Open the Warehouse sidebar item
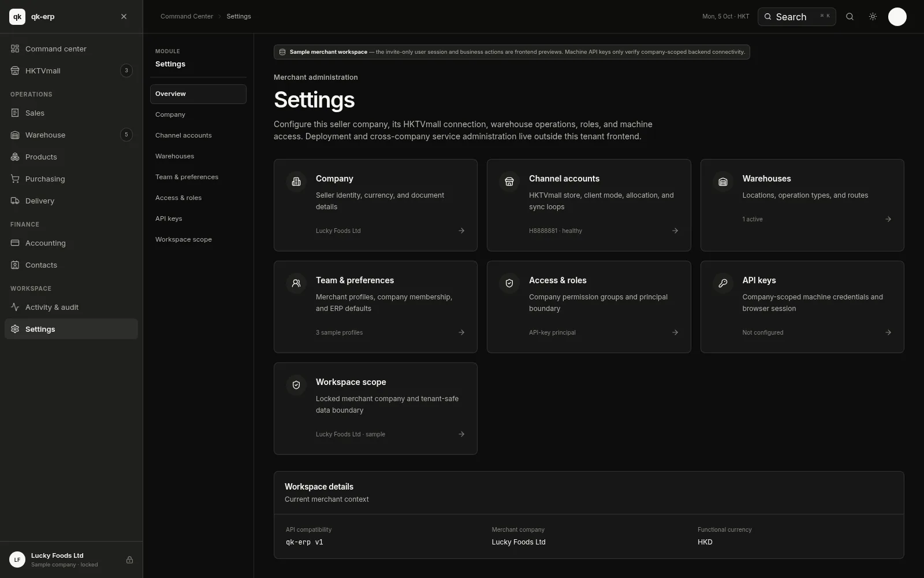Viewport: 924px width, 578px height. click(71, 135)
